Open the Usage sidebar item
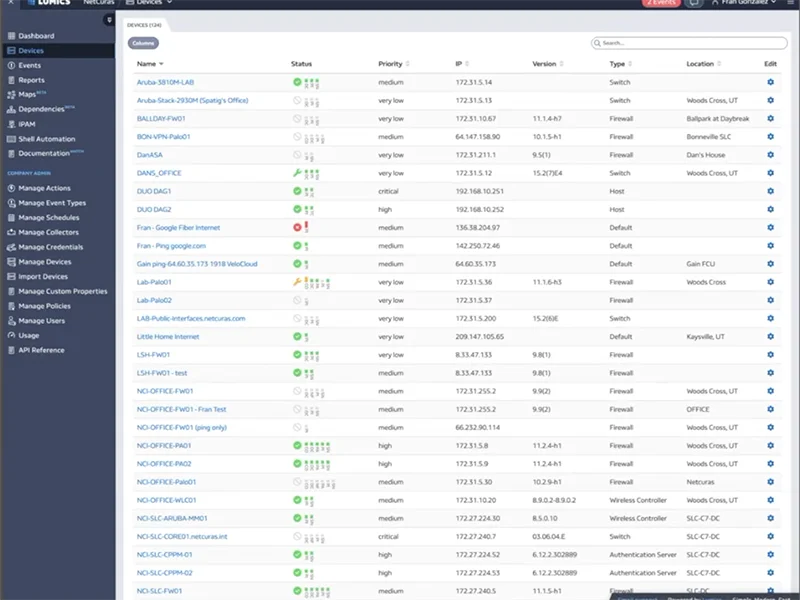This screenshot has width=800, height=600. coord(29,335)
